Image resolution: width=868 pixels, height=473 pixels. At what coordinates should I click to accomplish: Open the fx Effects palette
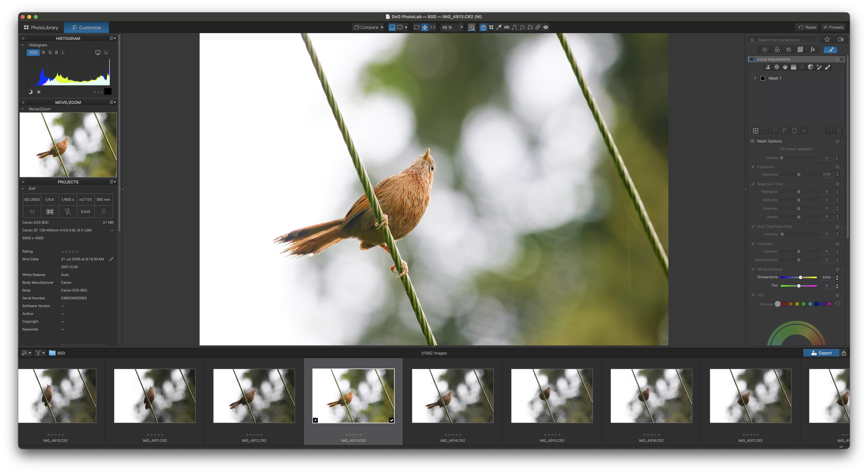(812, 50)
